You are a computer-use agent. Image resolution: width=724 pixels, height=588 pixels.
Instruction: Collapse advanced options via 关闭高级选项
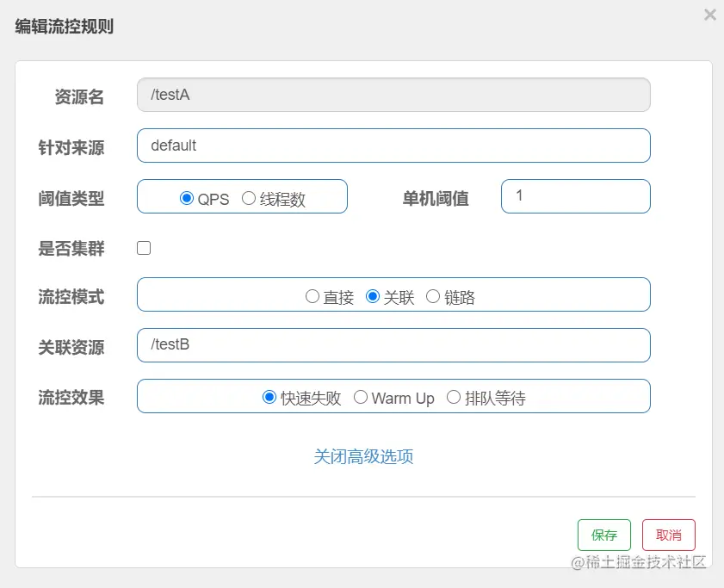[x=363, y=456]
